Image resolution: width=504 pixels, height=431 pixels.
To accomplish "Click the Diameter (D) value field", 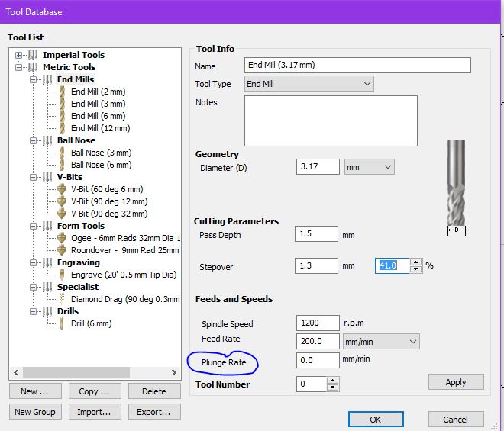I will coord(318,167).
